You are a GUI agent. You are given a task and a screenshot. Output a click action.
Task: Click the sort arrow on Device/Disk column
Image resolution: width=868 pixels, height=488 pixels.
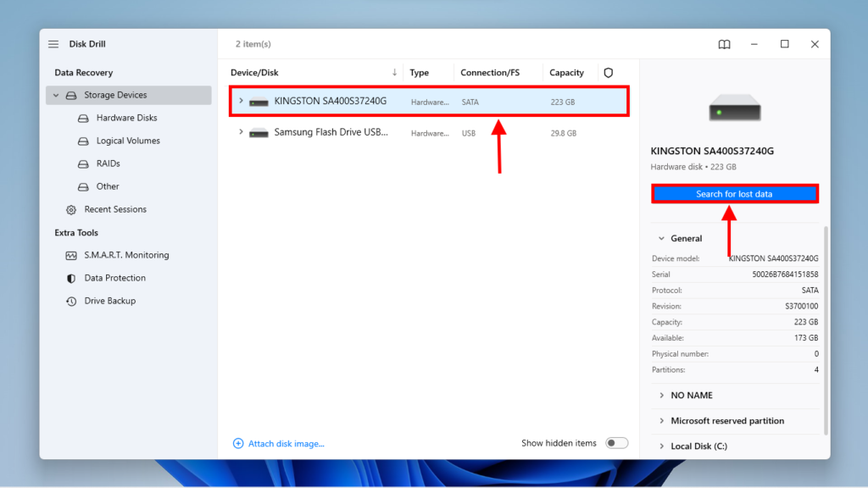tap(395, 72)
